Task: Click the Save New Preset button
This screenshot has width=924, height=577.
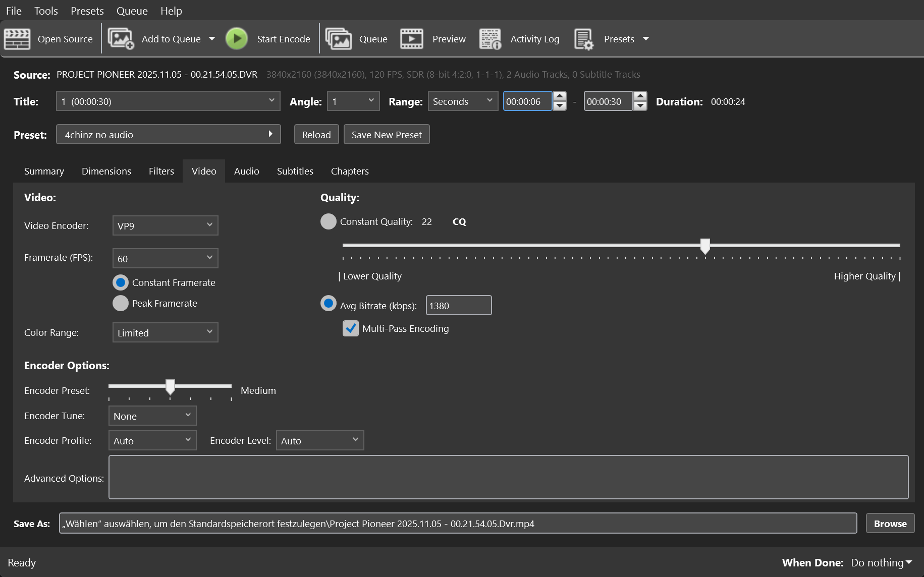Action: (387, 134)
